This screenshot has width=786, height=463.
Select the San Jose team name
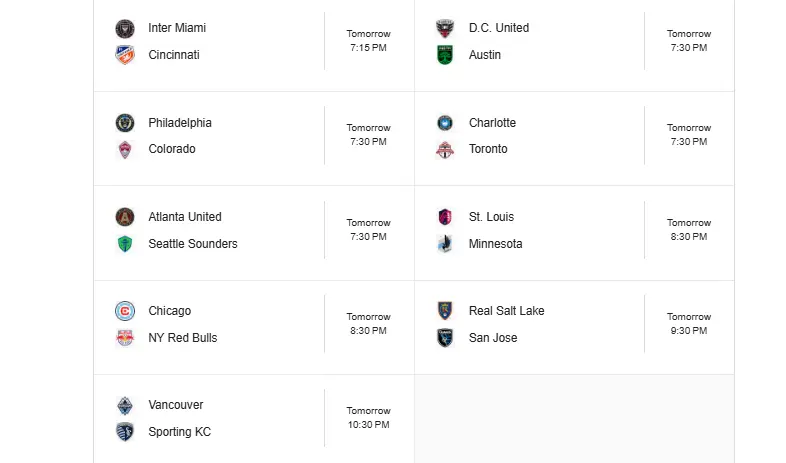point(493,338)
